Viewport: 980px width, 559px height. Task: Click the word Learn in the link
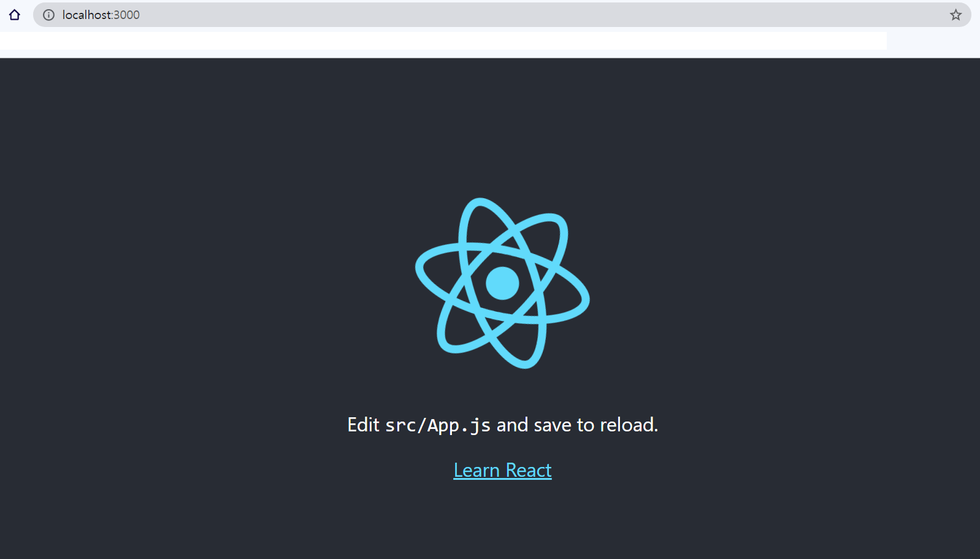477,470
